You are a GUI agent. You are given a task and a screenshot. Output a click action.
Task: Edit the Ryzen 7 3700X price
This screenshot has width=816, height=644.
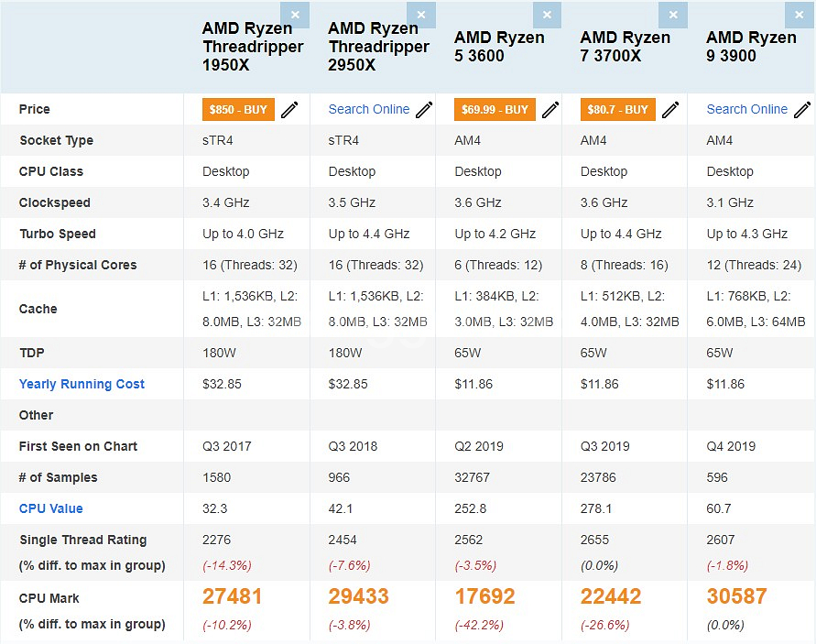671,110
